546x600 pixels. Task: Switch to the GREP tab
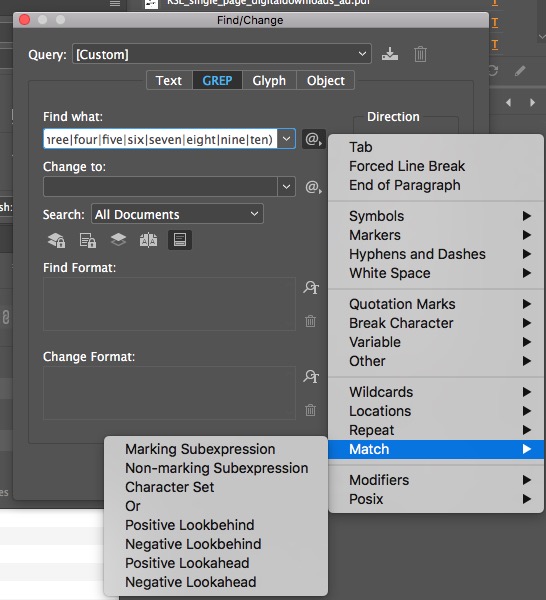[x=217, y=80]
